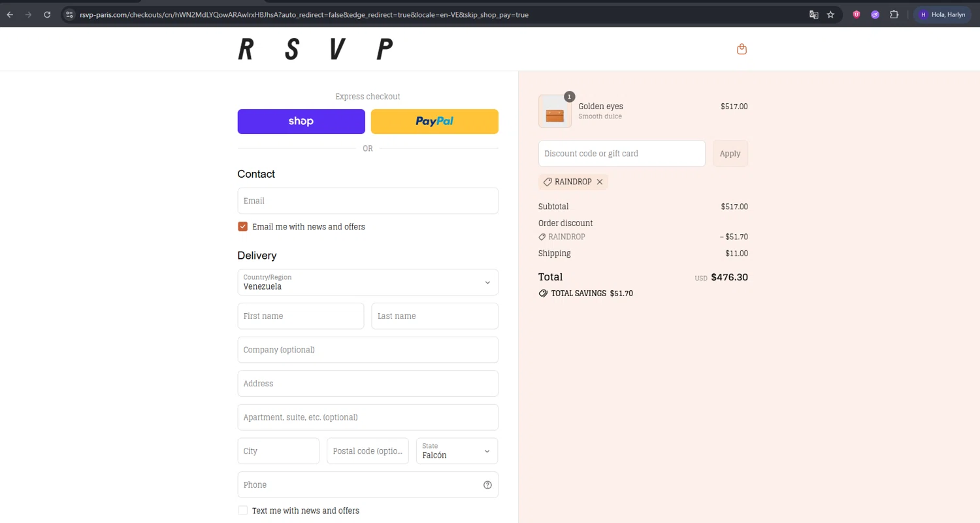Check Text me with news and offers

(x=243, y=511)
